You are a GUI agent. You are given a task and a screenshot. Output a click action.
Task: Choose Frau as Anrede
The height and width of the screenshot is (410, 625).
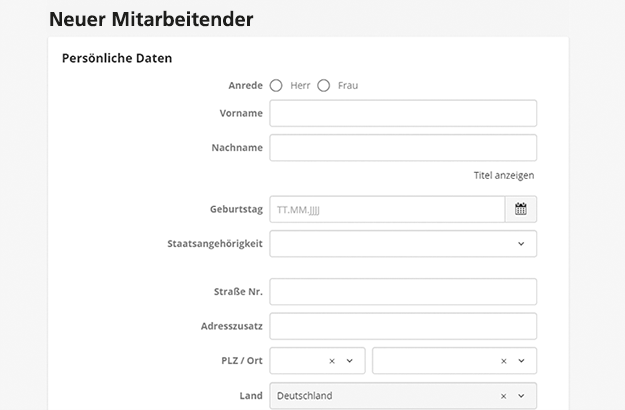coord(324,86)
